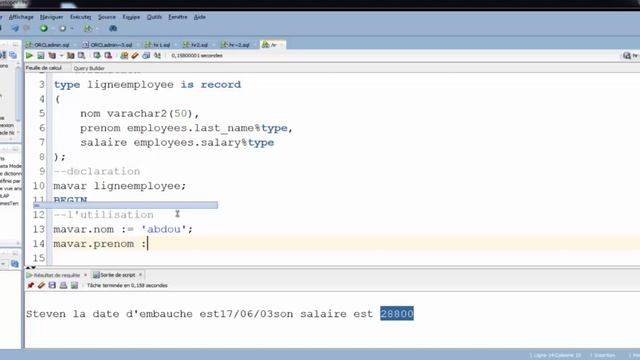Click 'Tâche terminée en 0,158 secondes' message
This screenshot has height=360, width=640.
(x=127, y=285)
